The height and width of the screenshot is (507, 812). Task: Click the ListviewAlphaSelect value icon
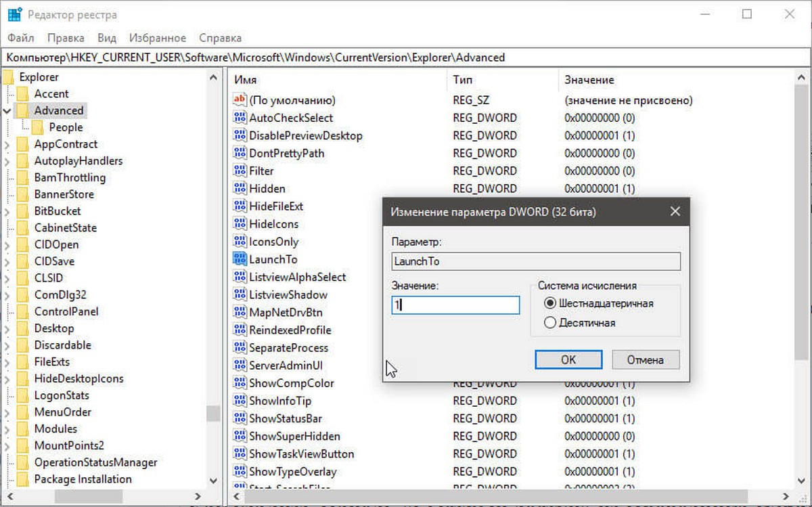point(240,277)
